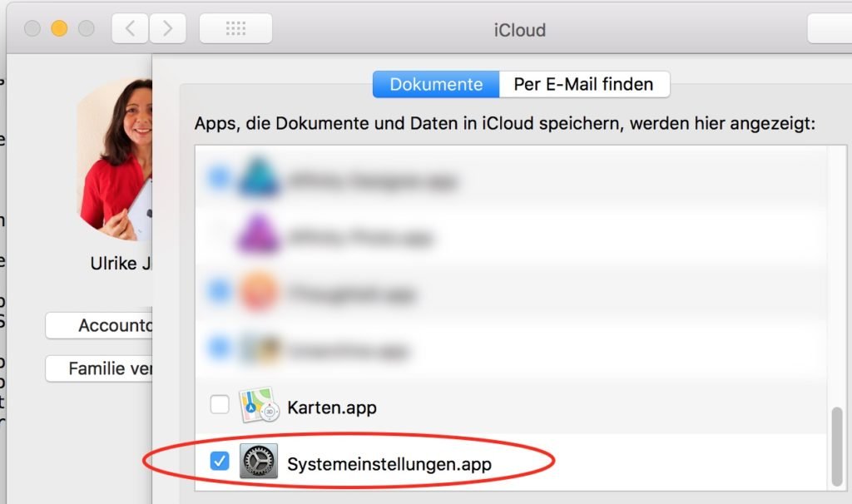Uncheck the Systemeinstellungen.app checkbox
This screenshot has height=504, width=852.
(x=220, y=461)
